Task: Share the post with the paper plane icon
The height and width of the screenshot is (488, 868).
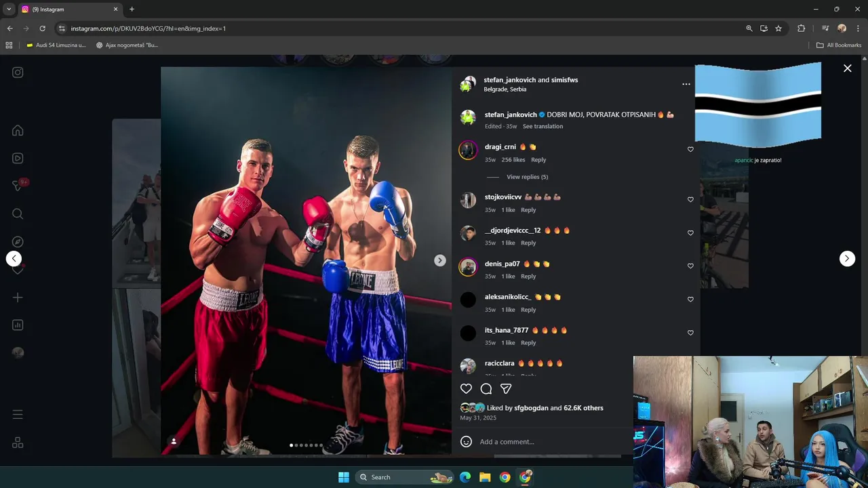Action: tap(505, 388)
